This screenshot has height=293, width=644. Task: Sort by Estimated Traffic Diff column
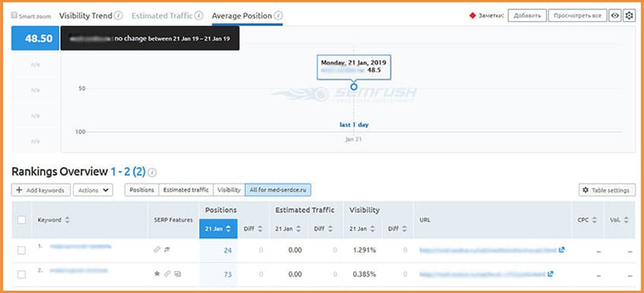324,228
